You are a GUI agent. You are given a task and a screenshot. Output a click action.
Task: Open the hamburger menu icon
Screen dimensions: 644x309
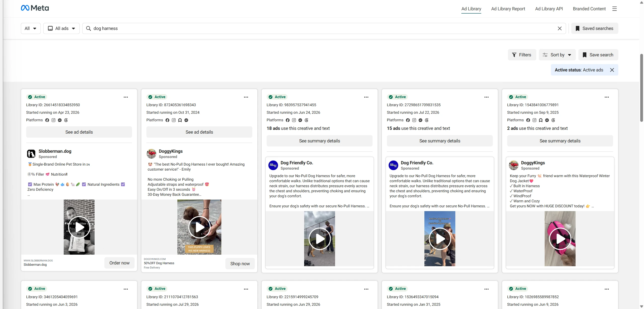[615, 9]
